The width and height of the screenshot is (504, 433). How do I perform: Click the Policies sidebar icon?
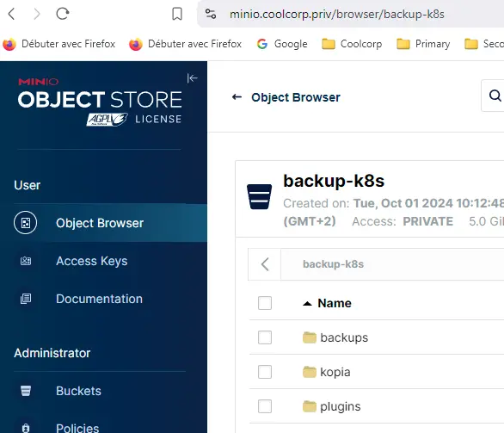tap(26, 428)
